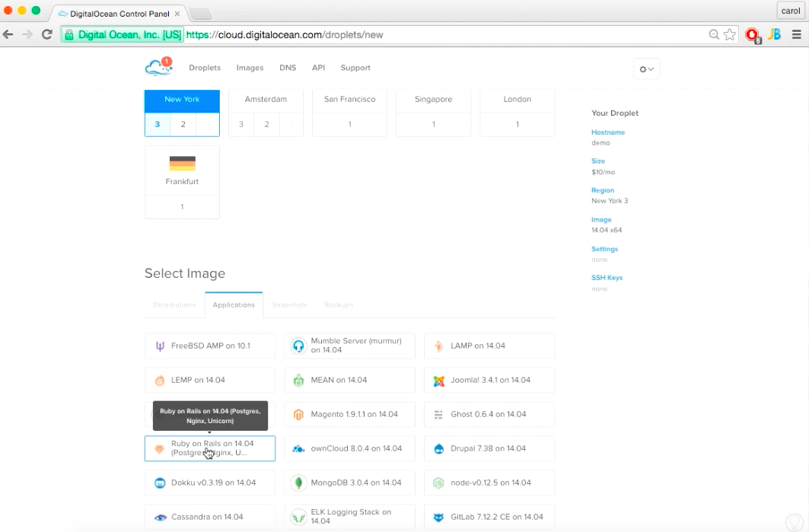Viewport: 809px width, 532px height.
Task: Open the gear settings dropdown
Action: pos(646,68)
